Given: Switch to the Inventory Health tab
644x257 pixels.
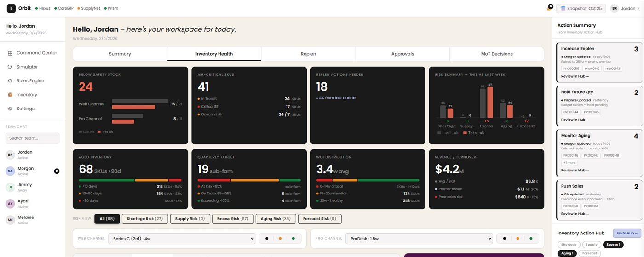Looking at the screenshot, I should 214,54.
